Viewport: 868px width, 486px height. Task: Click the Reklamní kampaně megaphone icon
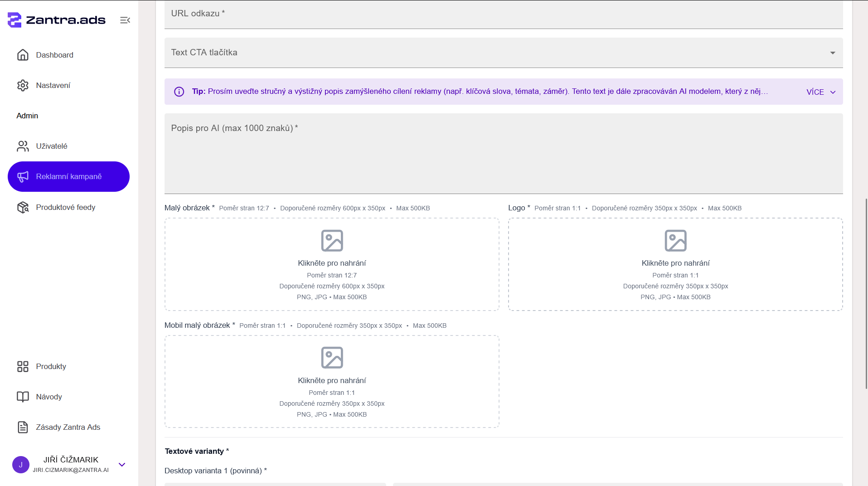pyautogui.click(x=23, y=176)
